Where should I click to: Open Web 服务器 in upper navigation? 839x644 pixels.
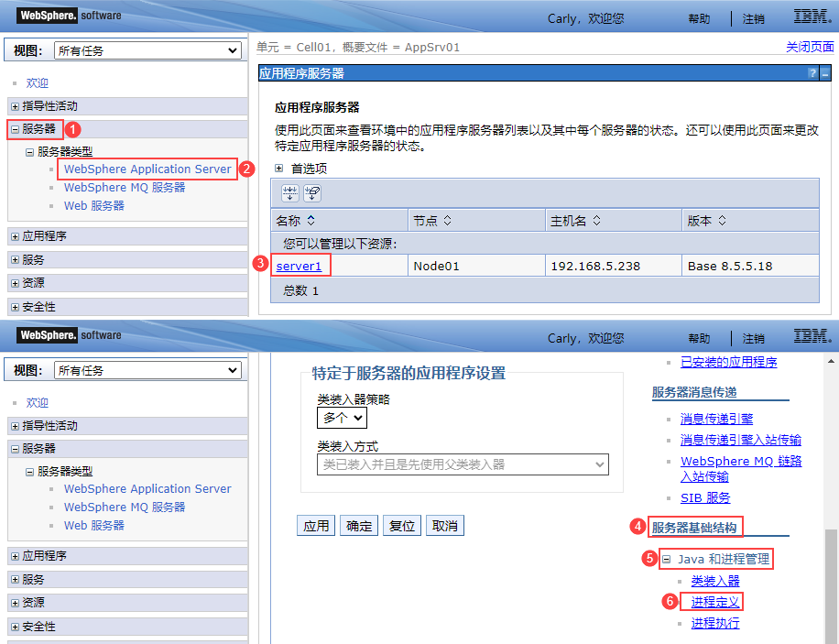pos(94,205)
